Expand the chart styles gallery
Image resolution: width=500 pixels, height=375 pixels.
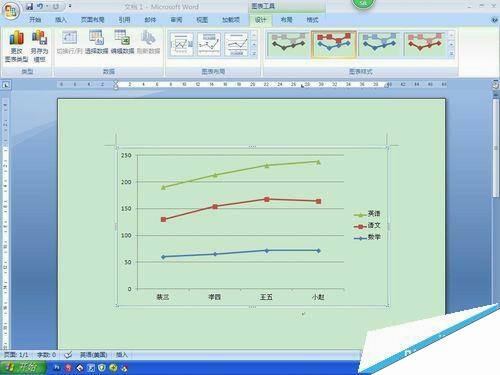point(452,53)
